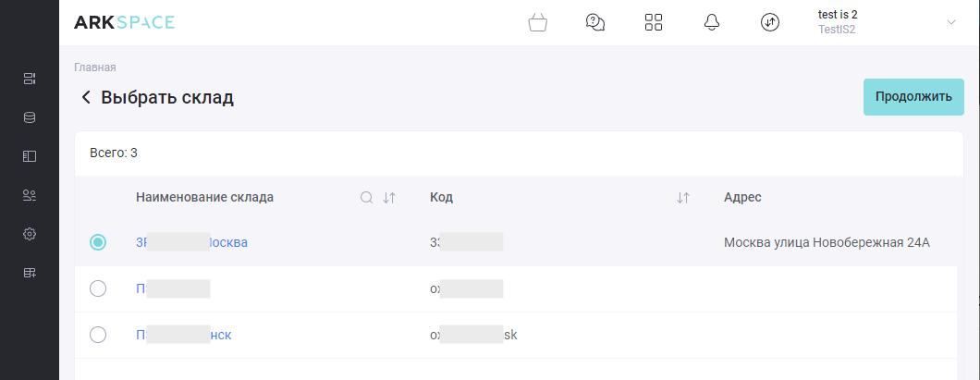The width and height of the screenshot is (980, 380).
Task: Click the Главная breadcrumb
Action: (x=95, y=67)
